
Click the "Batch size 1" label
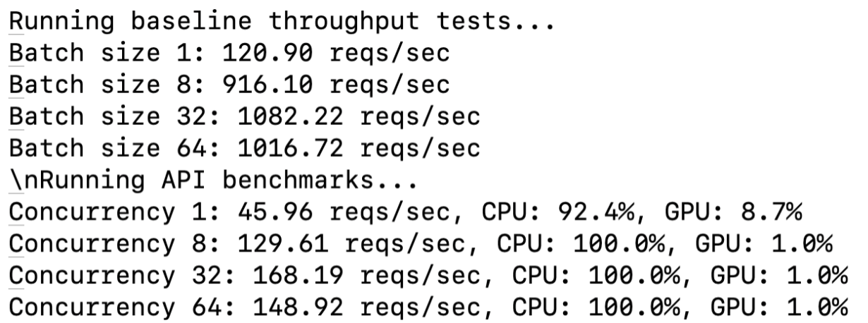(x=99, y=52)
